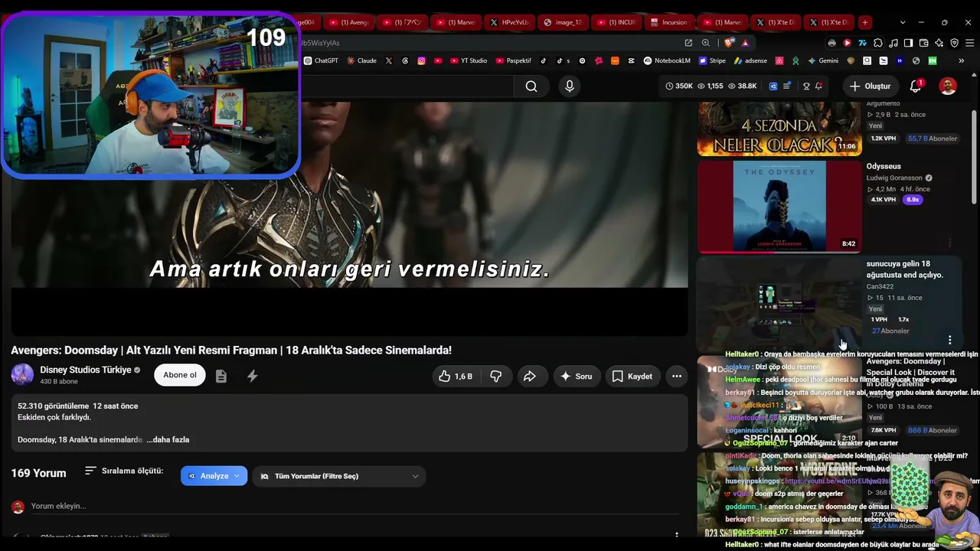The width and height of the screenshot is (980, 551).
Task: Open a new browser tab
Action: click(x=865, y=22)
